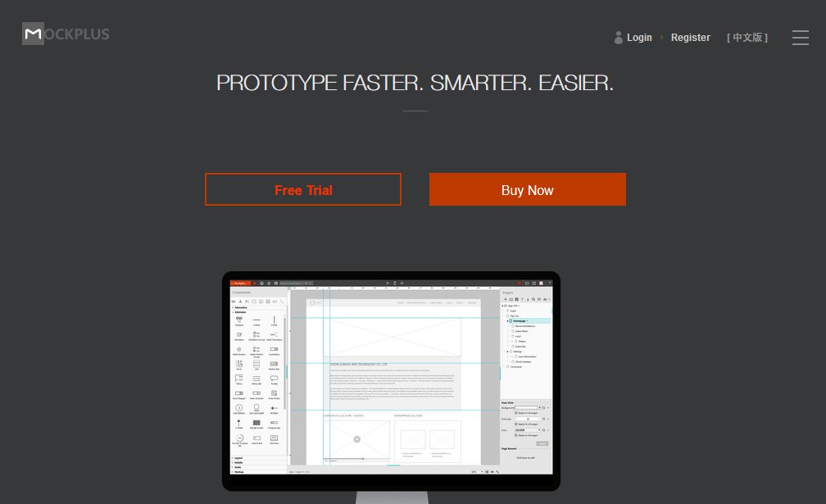
Task: Click the Free Trial button
Action: 303,190
